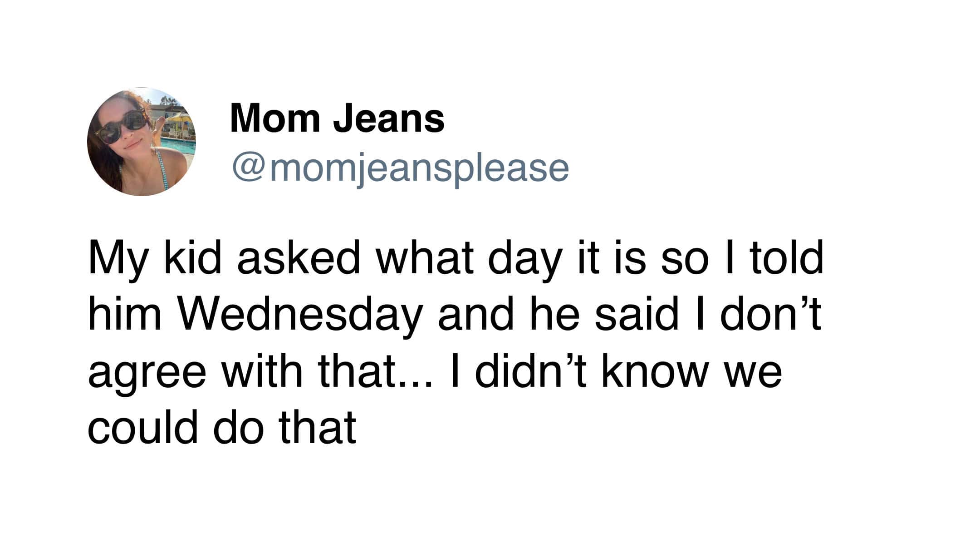Click the word "Jeans" in the display name
The width and height of the screenshot is (980, 543).
[389, 118]
